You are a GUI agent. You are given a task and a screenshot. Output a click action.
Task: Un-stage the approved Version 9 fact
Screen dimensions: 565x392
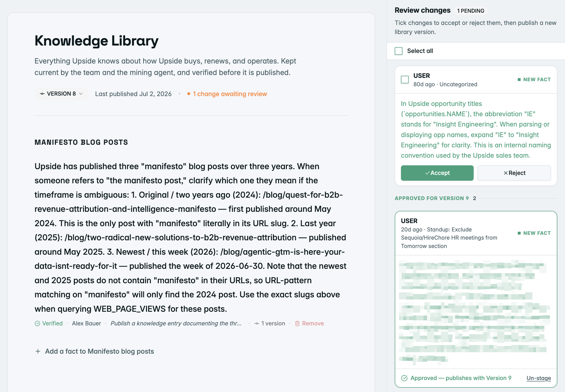[538, 378]
